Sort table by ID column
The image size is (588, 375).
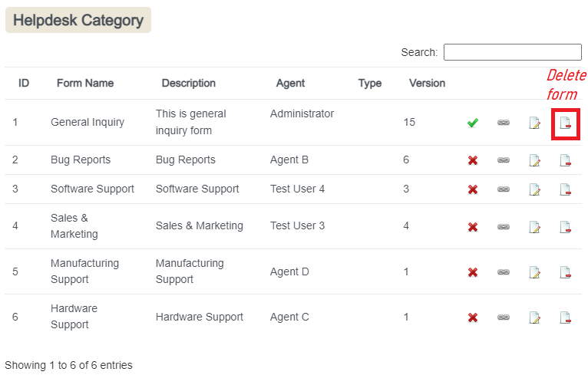pos(24,83)
